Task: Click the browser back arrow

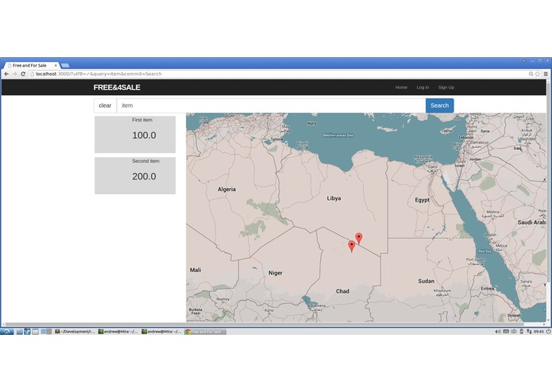Action: [x=6, y=74]
